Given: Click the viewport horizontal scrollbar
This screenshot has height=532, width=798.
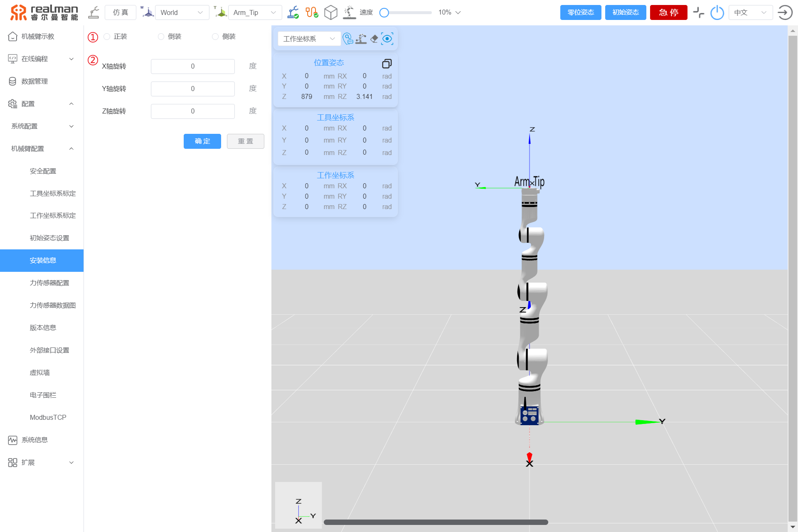Looking at the screenshot, I should [x=436, y=522].
